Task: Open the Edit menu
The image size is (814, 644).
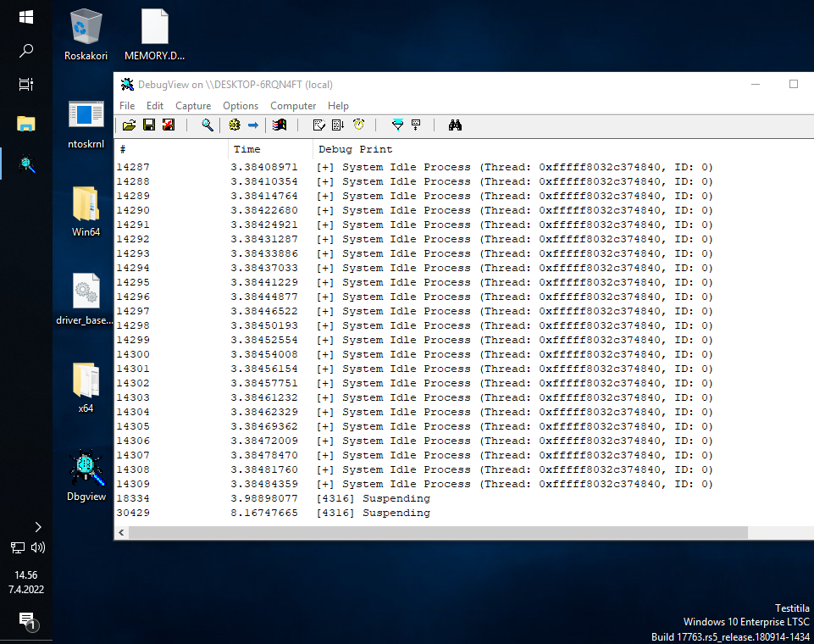Action: [x=155, y=105]
